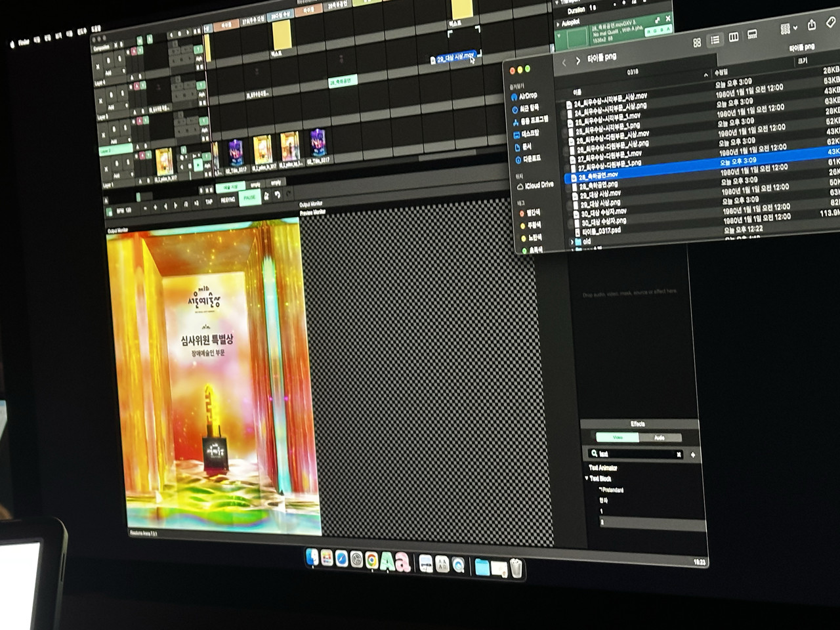Sort Finder list by 수정일 column
840x630 pixels.
pos(722,73)
